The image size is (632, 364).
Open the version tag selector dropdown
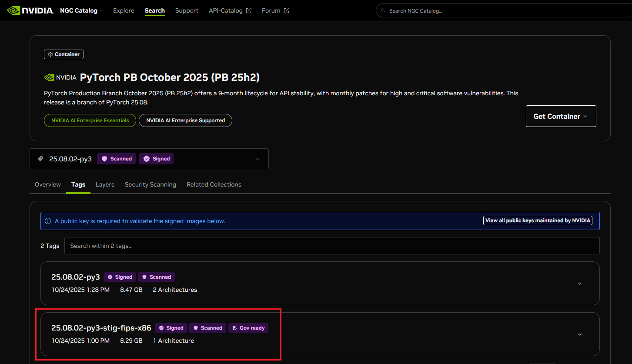pyautogui.click(x=257, y=159)
